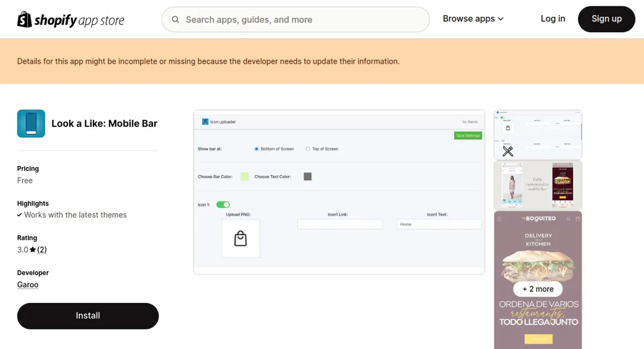The image size is (644, 349).
Task: Click the Look a Like app icon
Action: point(31,123)
